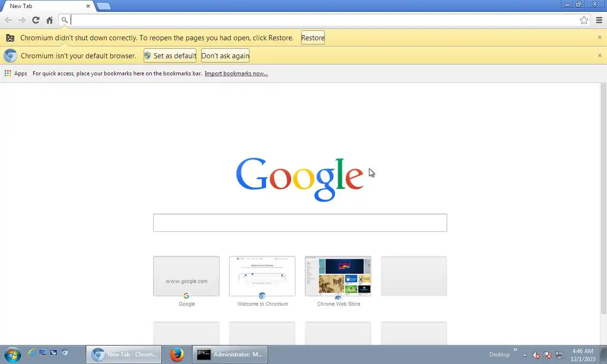Viewport: 607px width, 364px height.
Task: Click the Chromium taskbar button
Action: pos(124,355)
